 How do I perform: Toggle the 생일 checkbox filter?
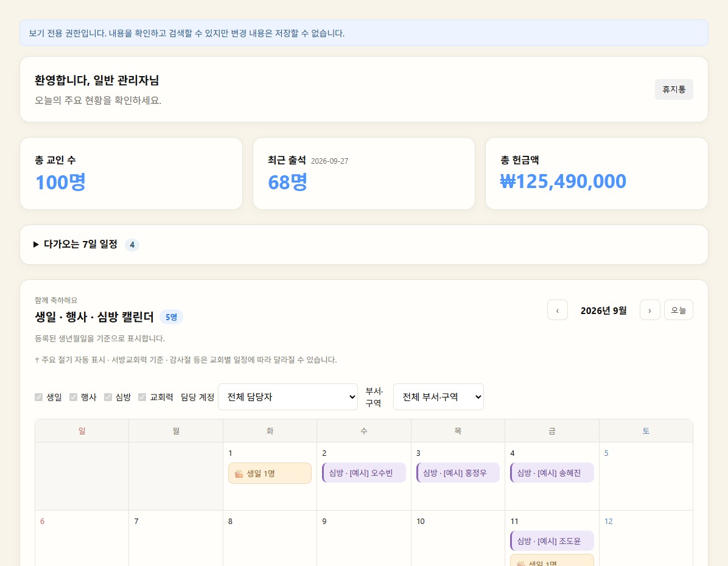tap(38, 397)
